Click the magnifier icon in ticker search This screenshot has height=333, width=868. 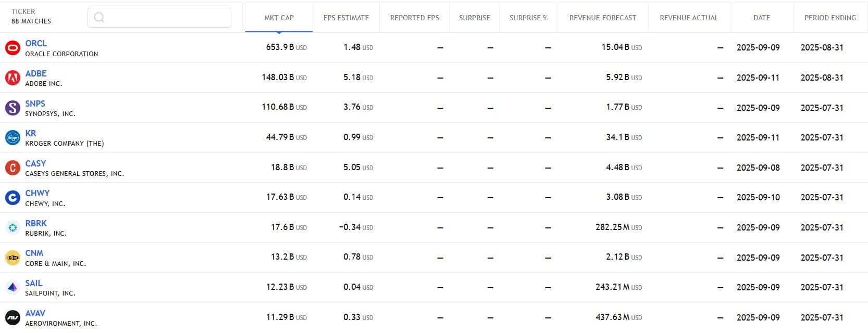click(99, 18)
